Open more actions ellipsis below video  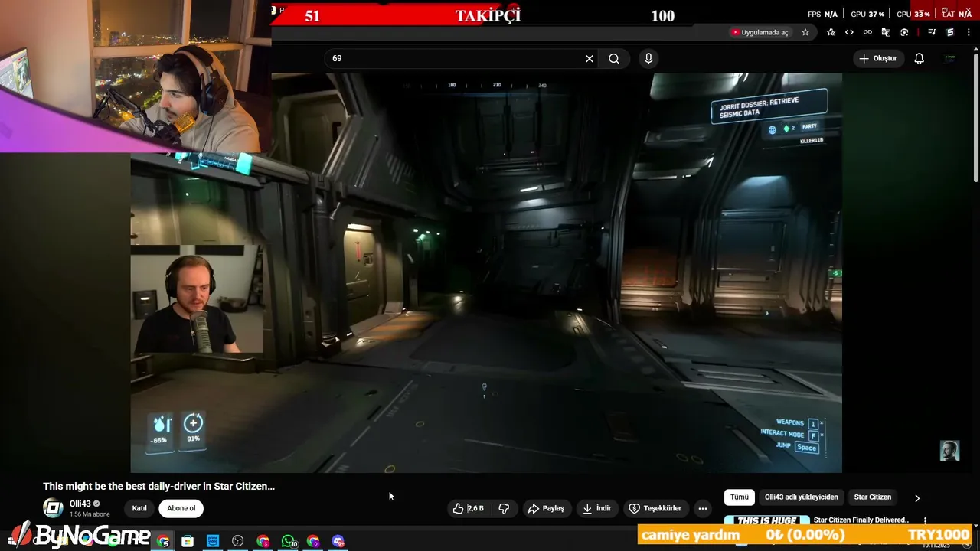coord(703,508)
